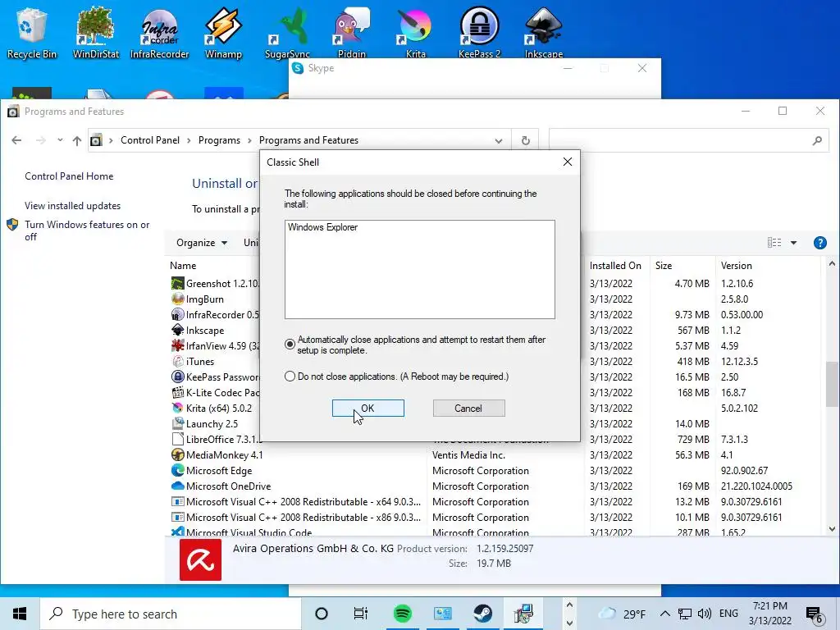Click the Inkscape icon in program list

coord(177,330)
